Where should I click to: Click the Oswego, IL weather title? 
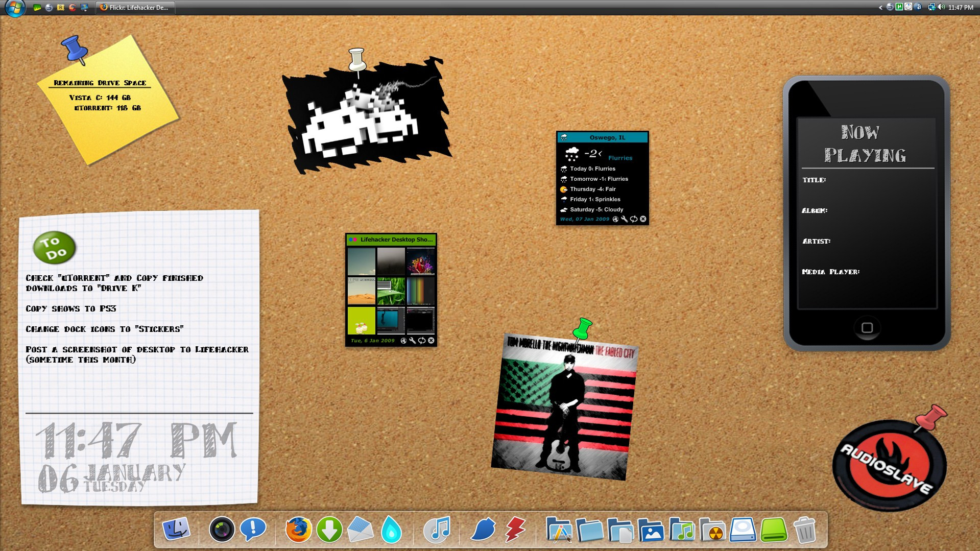(607, 137)
